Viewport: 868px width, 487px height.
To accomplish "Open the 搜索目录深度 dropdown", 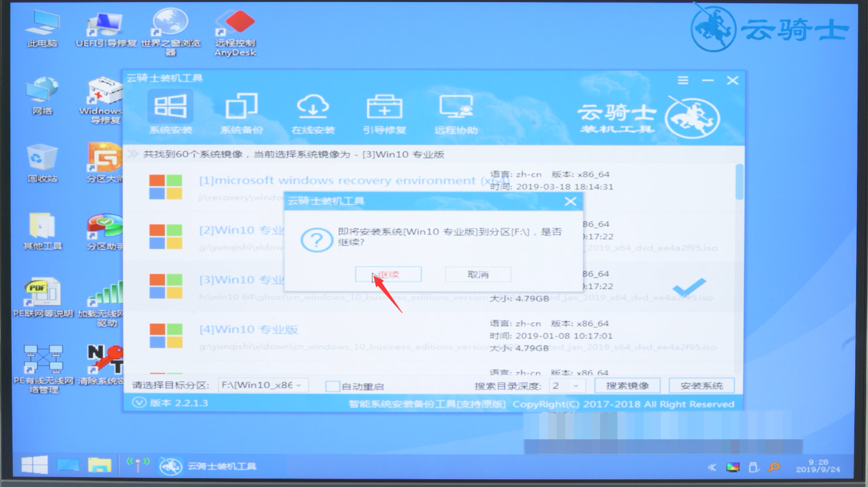I will (x=567, y=385).
